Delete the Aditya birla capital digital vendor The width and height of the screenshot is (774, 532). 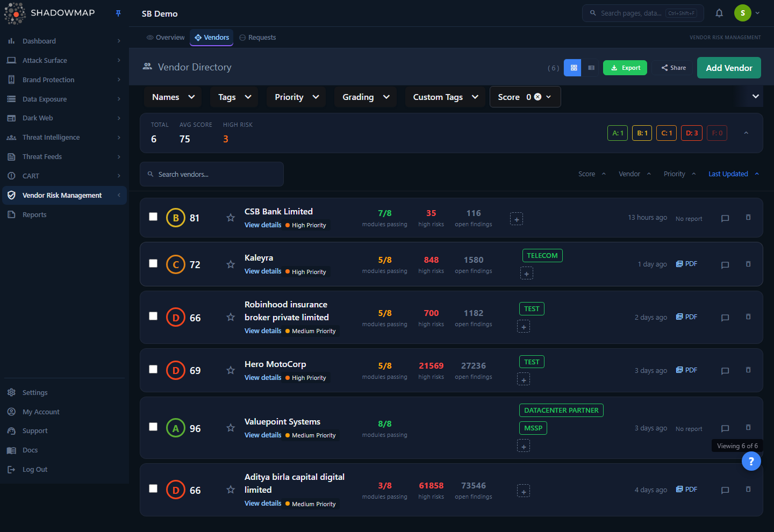coord(748,489)
